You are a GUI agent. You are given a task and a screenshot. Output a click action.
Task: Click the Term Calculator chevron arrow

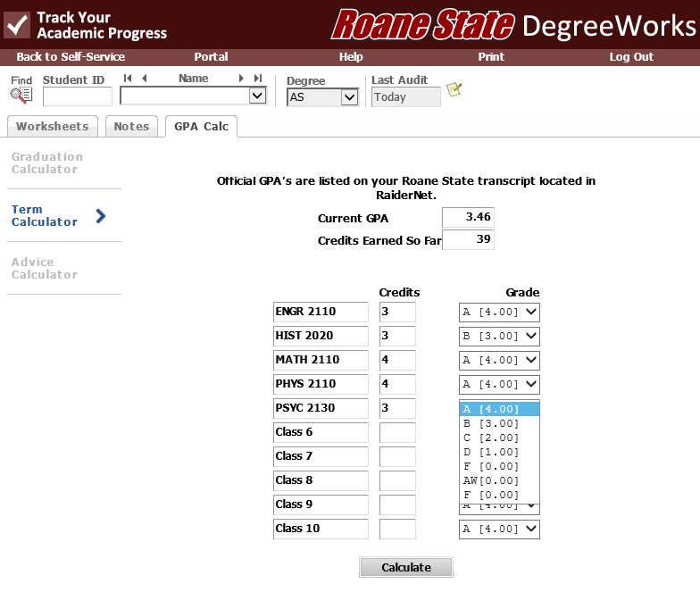pyautogui.click(x=100, y=216)
